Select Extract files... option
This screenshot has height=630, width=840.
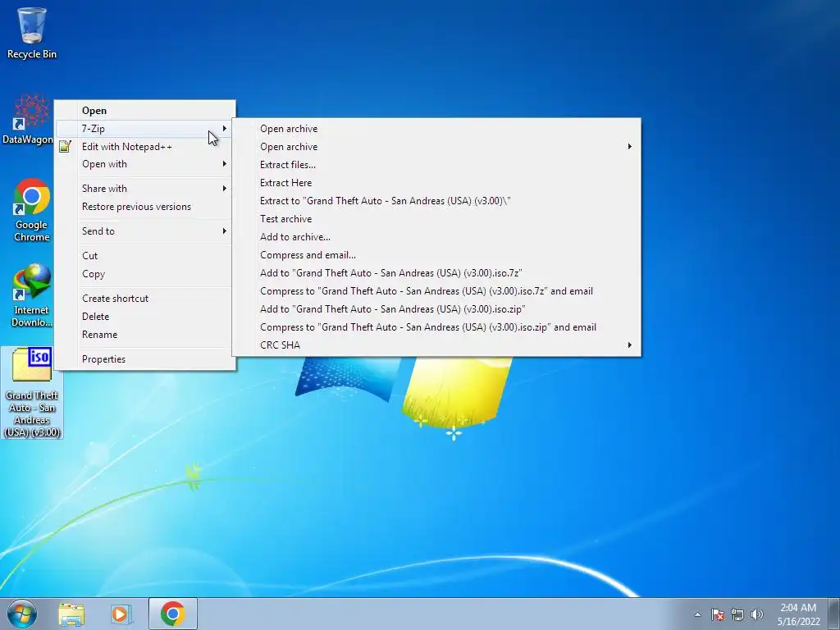click(x=436, y=164)
